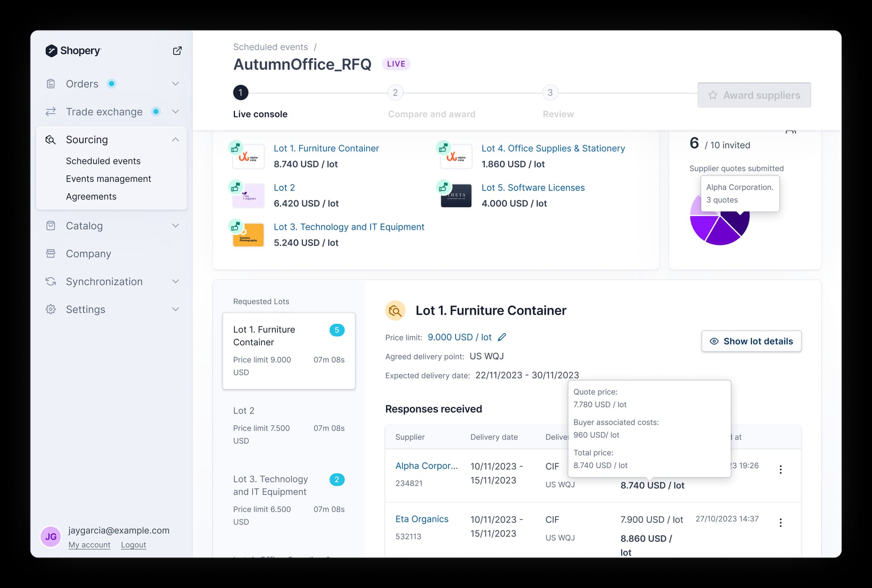
Task: Open three-dot menu for Eta Organics row
Action: click(x=780, y=523)
